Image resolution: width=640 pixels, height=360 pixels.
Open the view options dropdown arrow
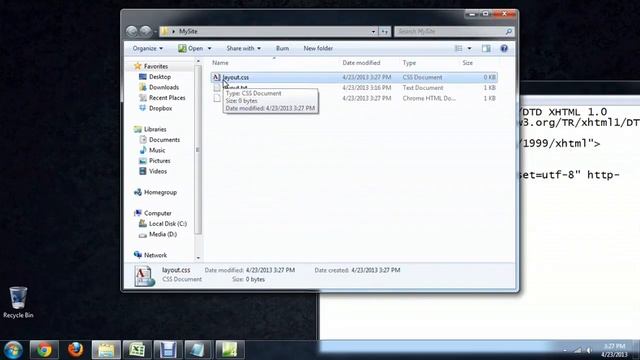click(x=469, y=49)
